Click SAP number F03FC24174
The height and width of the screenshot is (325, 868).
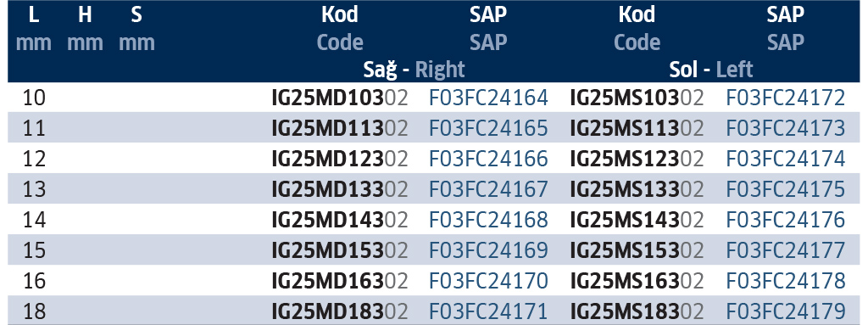(x=786, y=160)
